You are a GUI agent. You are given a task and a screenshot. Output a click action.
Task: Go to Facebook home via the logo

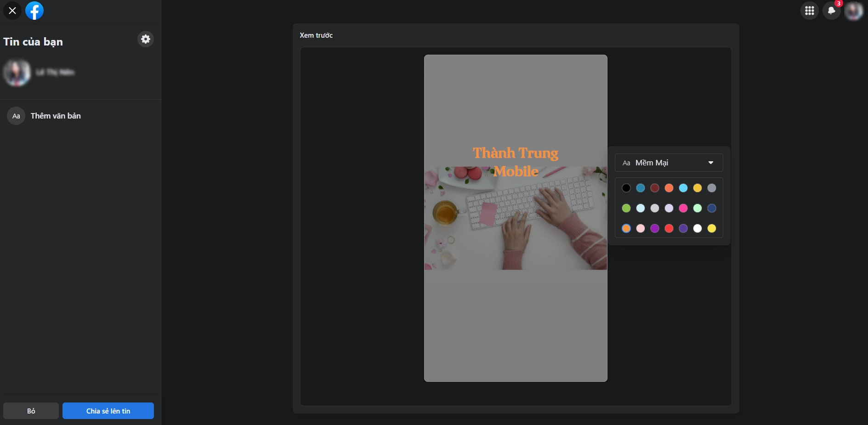[x=34, y=11]
